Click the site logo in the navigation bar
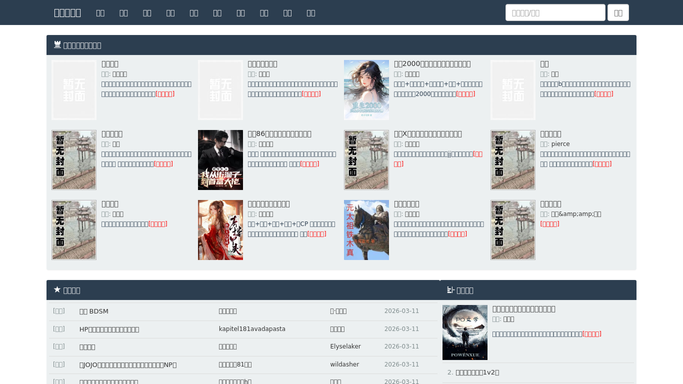 coord(67,13)
